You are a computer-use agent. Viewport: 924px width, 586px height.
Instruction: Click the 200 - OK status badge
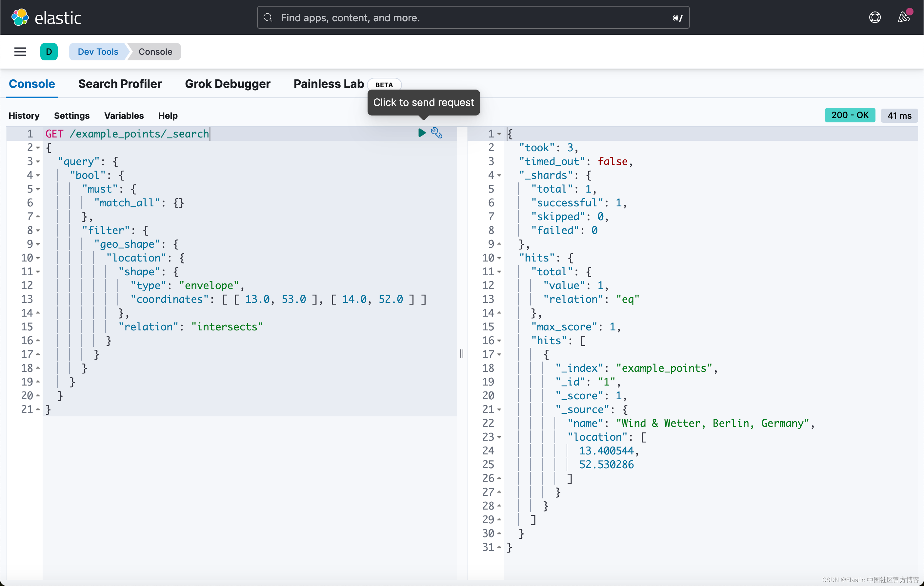point(850,115)
